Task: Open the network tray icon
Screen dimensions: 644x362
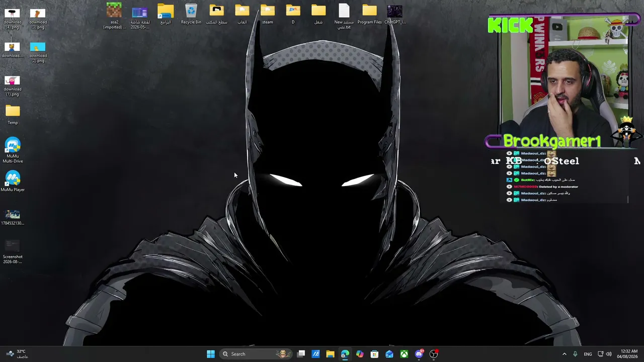Action: tap(600, 354)
